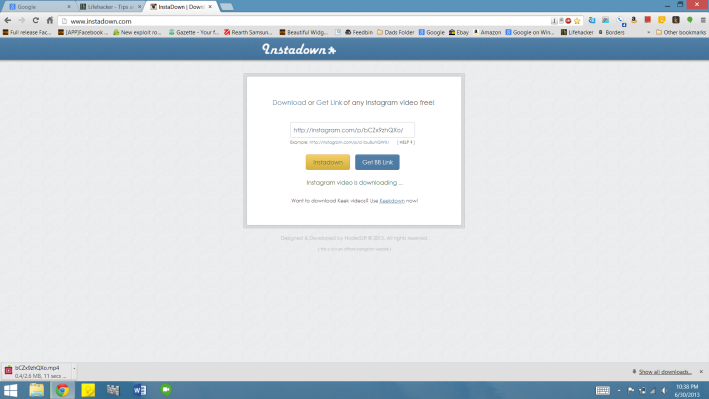Screen dimensions: 709x399
Task: Click the Download link in the heading
Action: pos(289,103)
